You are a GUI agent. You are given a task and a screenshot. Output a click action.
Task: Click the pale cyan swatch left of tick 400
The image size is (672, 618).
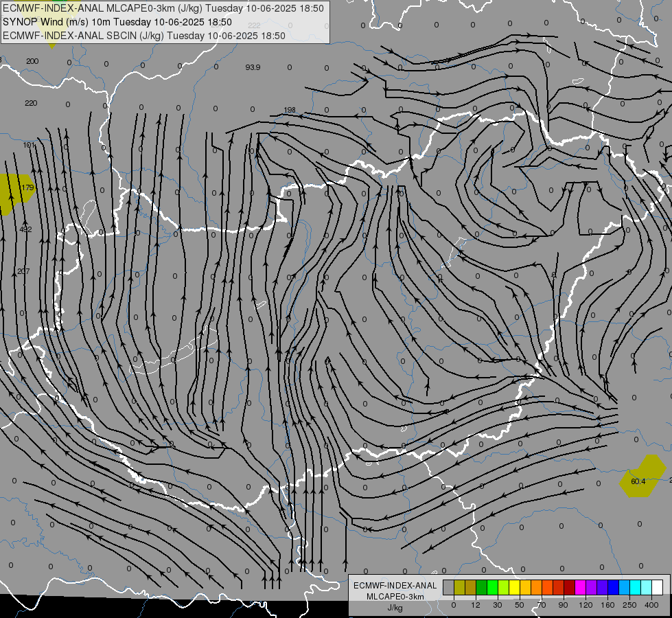(x=647, y=588)
